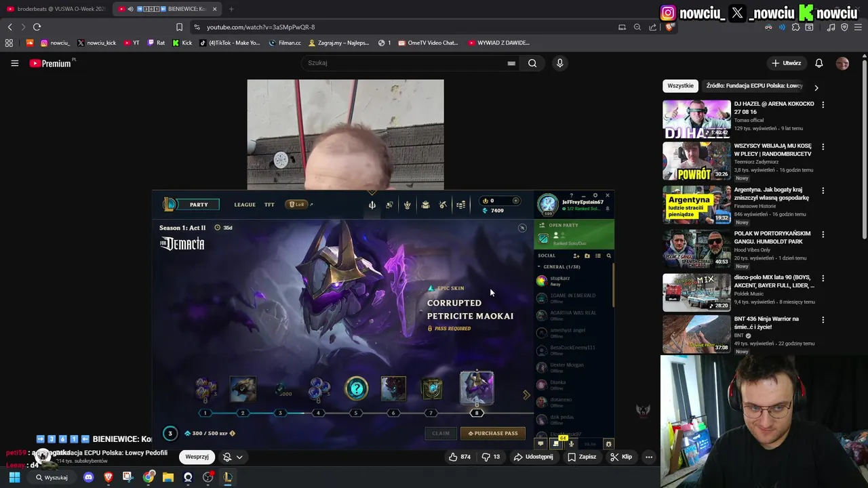Click the new folder icon in Social panel
Screen dimensions: 868x488
587,256
